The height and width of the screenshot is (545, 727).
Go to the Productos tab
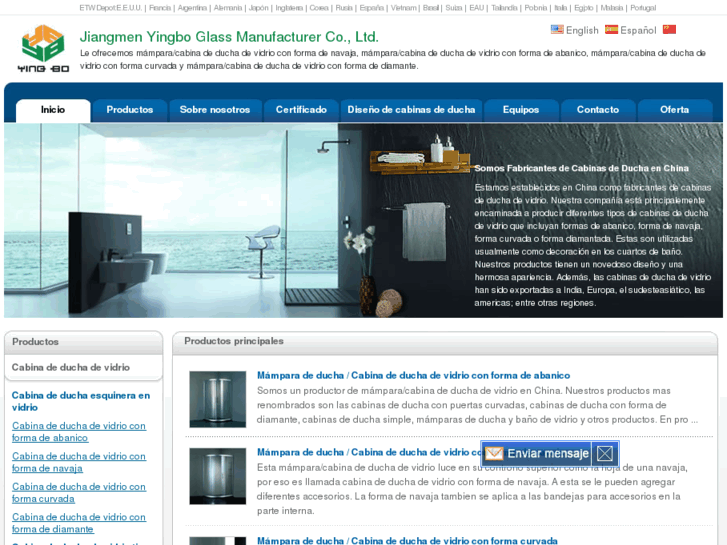[x=130, y=110]
